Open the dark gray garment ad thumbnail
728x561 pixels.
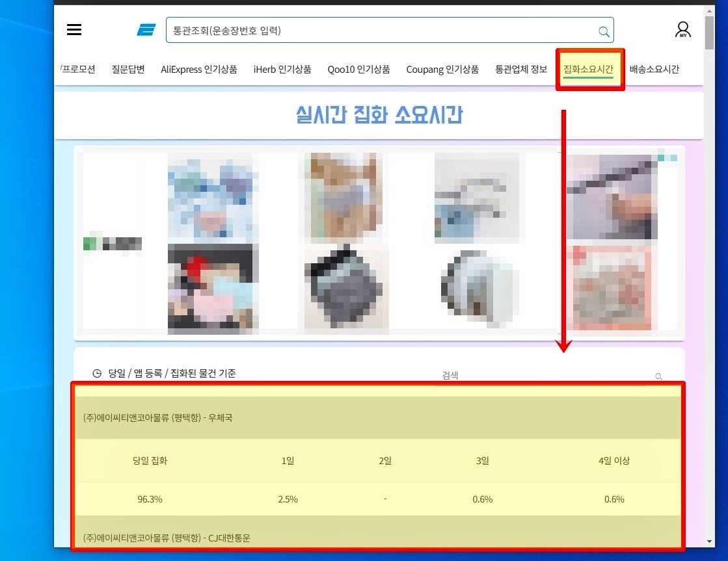pos(346,289)
